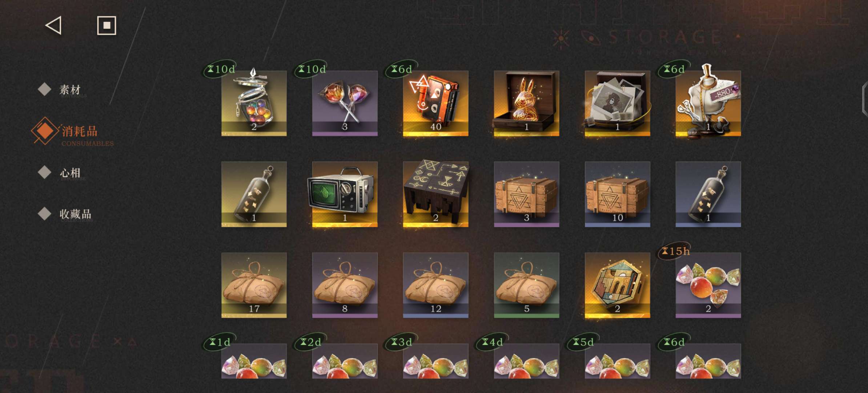Select the hexagonal mosaic puzzle item
Viewport: 868px width, 393px height.
tap(617, 285)
